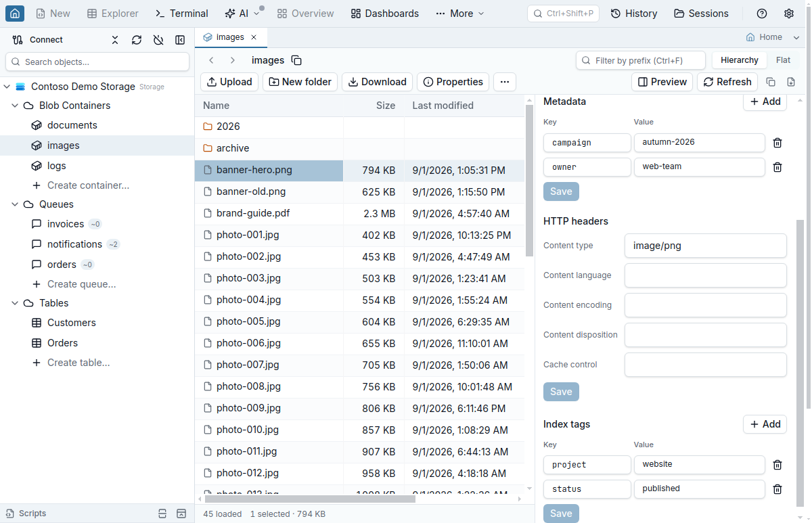The height and width of the screenshot is (523, 812).
Task: Click the file list vertical scrollbar
Action: pyautogui.click(x=529, y=181)
